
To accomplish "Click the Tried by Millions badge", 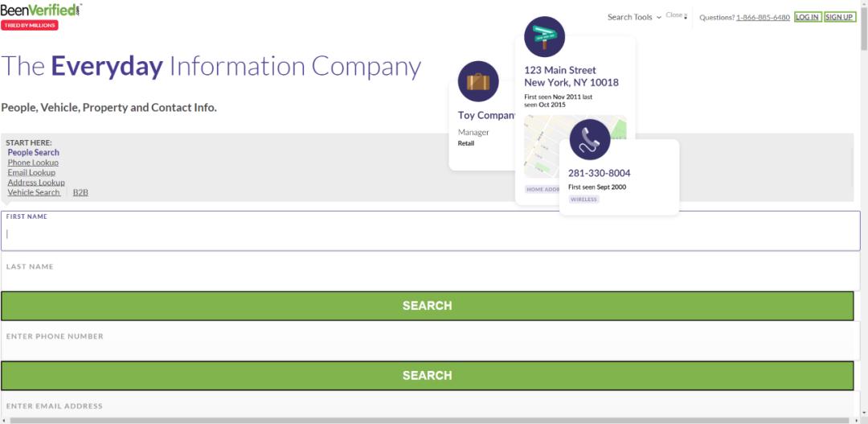I will pyautogui.click(x=30, y=25).
